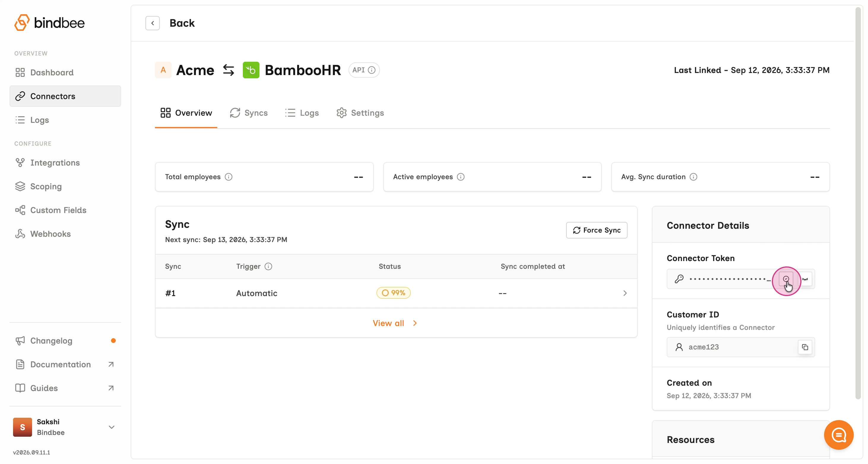
Task: Click the Created on date value
Action: [709, 396]
